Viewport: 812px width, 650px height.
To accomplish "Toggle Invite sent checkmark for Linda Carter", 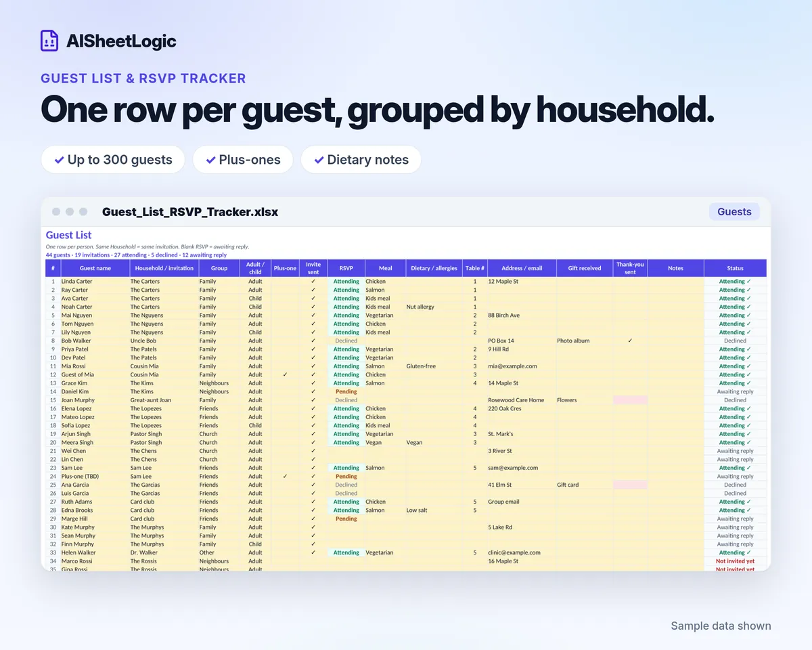I will click(313, 281).
